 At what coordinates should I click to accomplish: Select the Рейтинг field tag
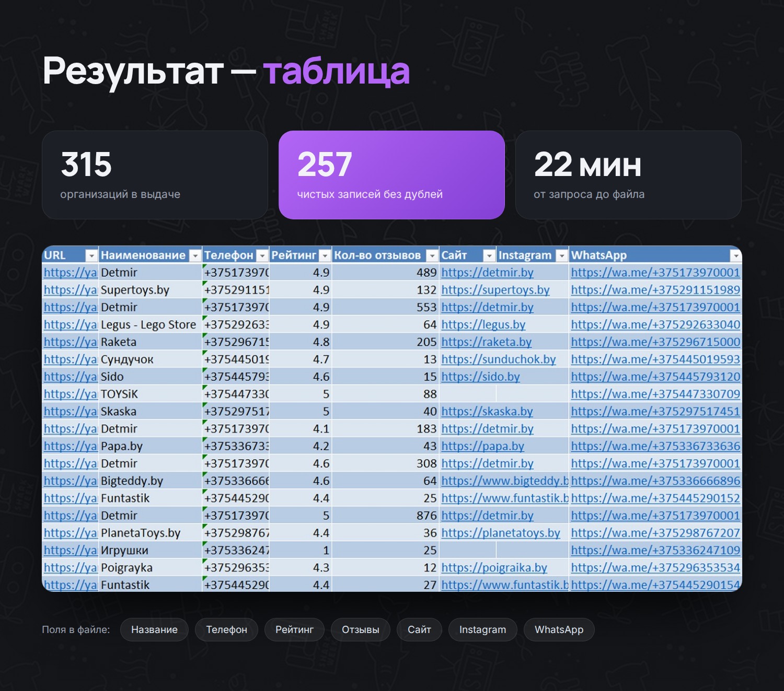point(294,629)
